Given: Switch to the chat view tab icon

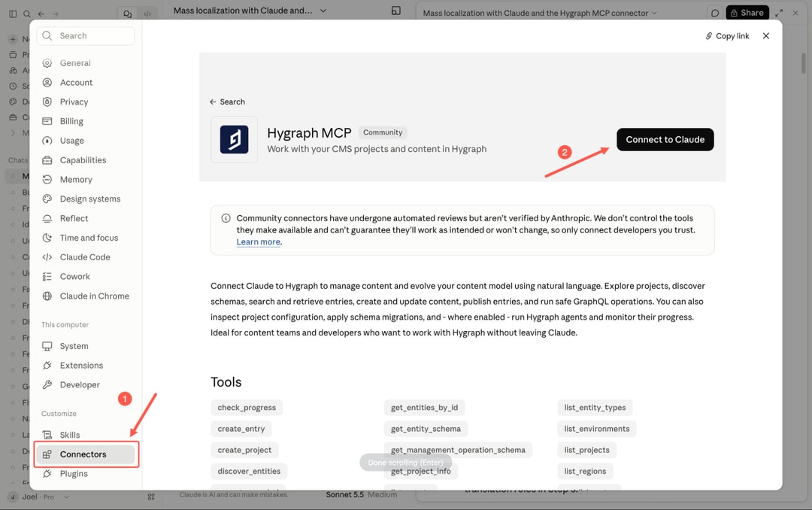Looking at the screenshot, I should pos(127,14).
